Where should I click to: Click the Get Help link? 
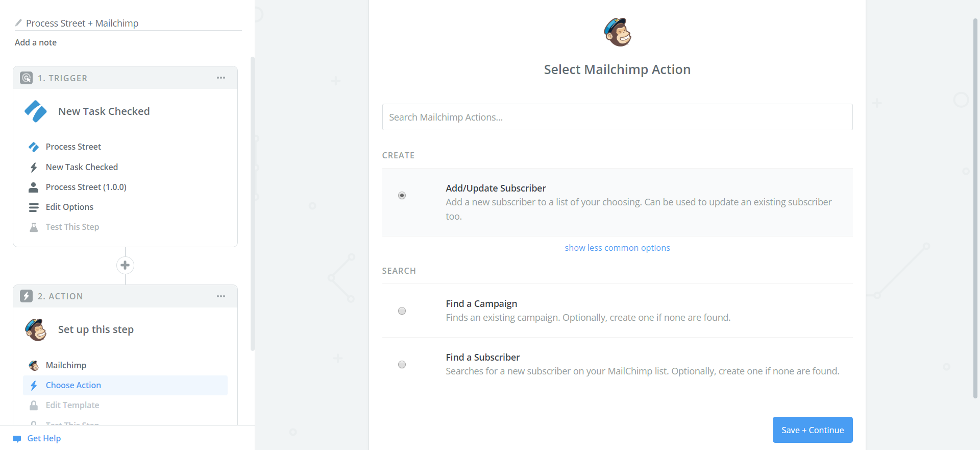point(44,438)
